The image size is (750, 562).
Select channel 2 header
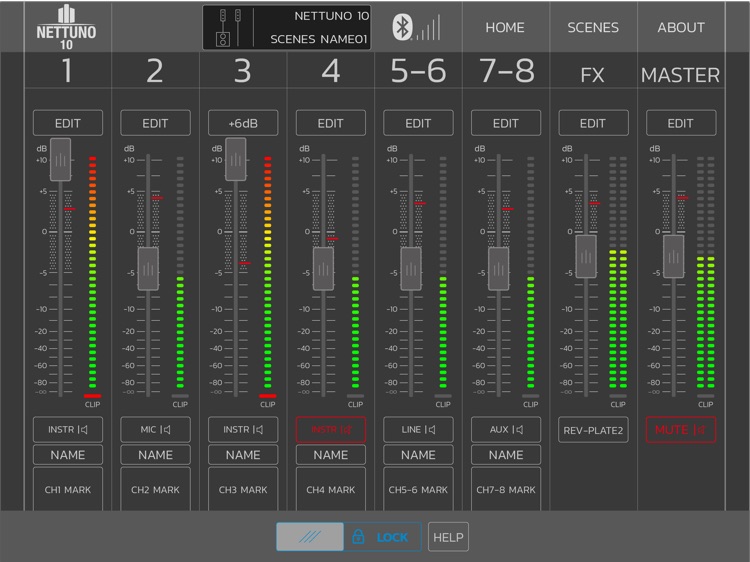point(155,70)
